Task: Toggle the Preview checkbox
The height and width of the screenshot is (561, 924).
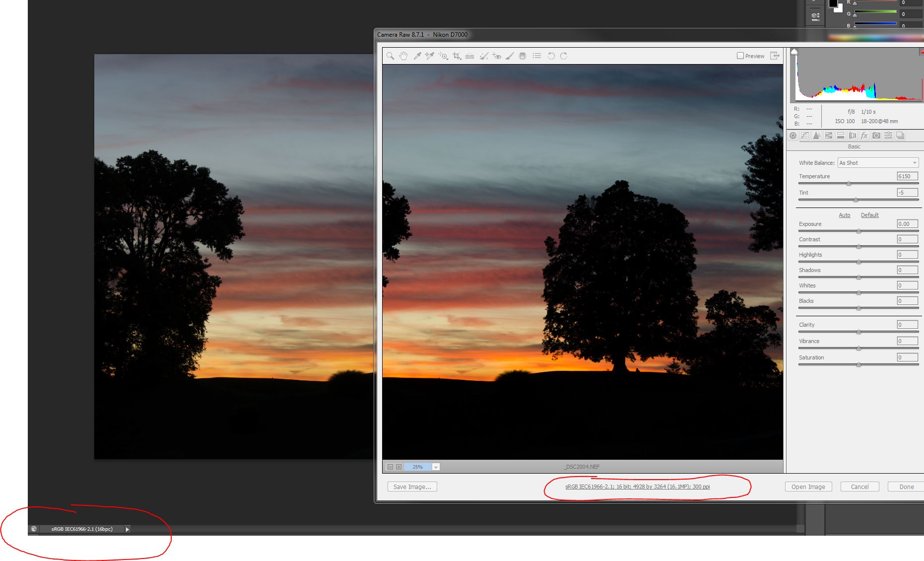Action: point(739,56)
